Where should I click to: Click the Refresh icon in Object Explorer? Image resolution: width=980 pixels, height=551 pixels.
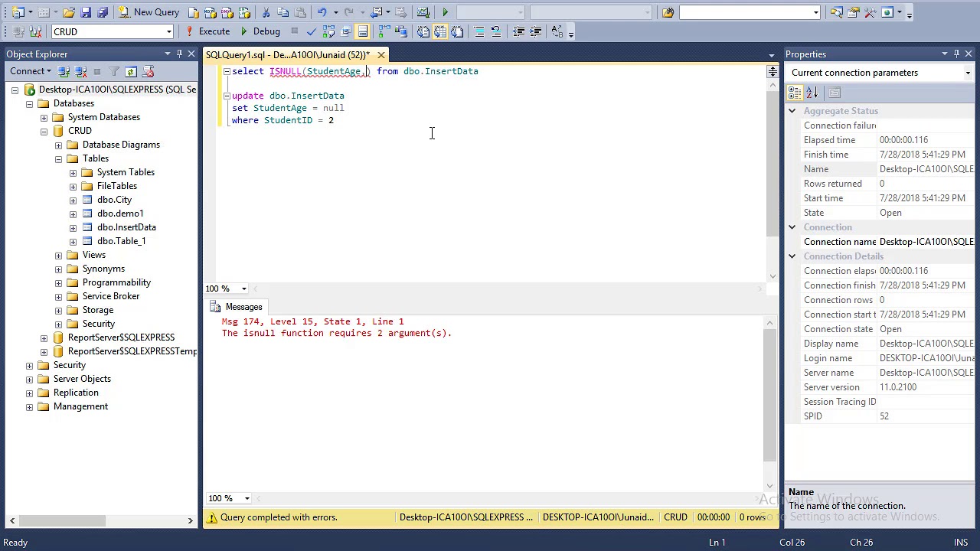tap(131, 71)
